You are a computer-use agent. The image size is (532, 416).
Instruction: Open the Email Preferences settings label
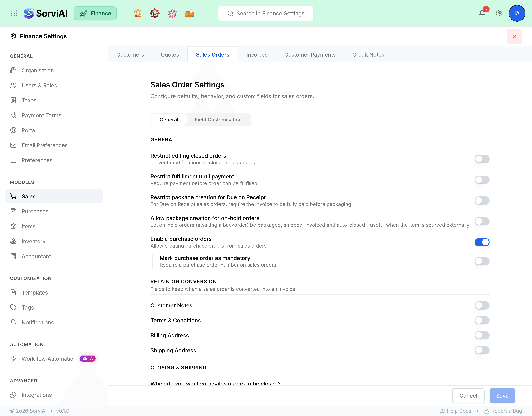coord(45,145)
